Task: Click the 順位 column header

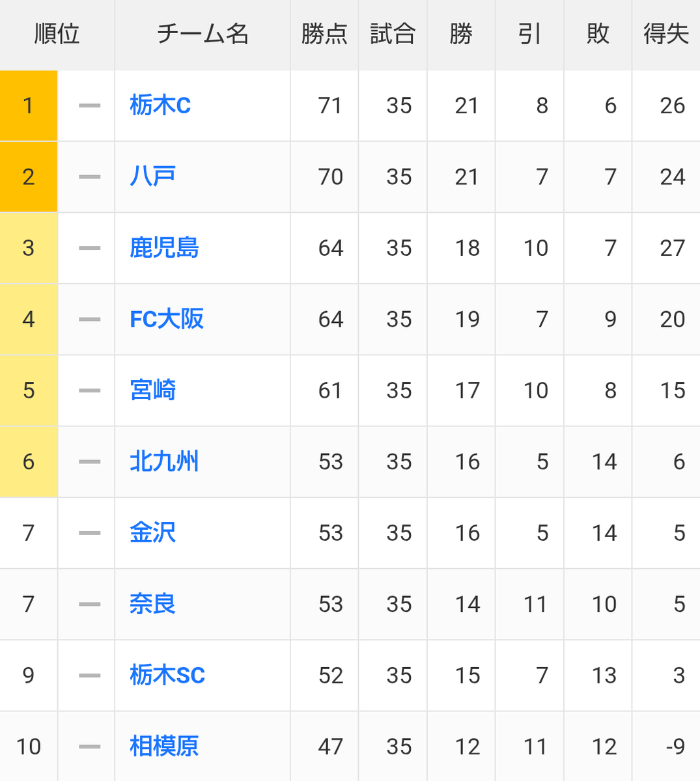Action: tap(57, 34)
